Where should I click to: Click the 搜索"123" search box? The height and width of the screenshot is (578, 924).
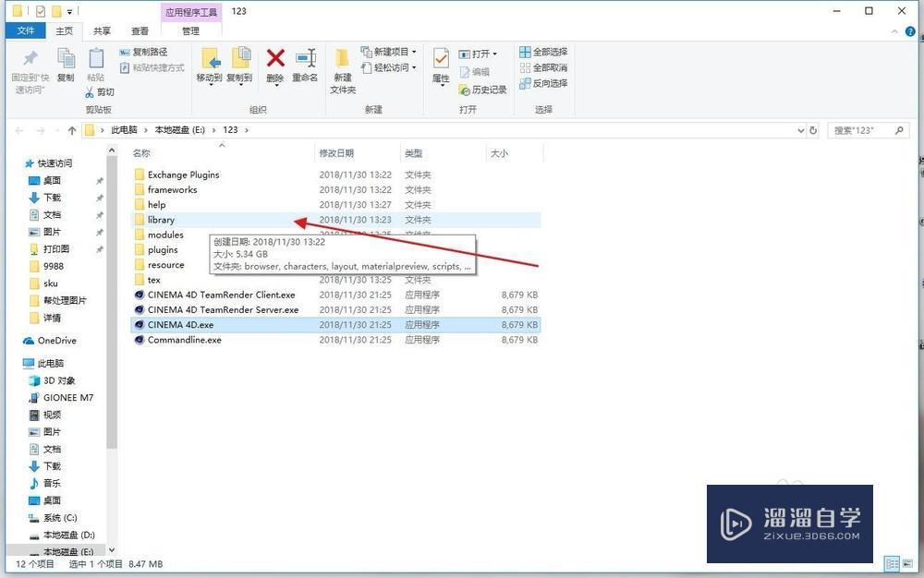click(868, 130)
